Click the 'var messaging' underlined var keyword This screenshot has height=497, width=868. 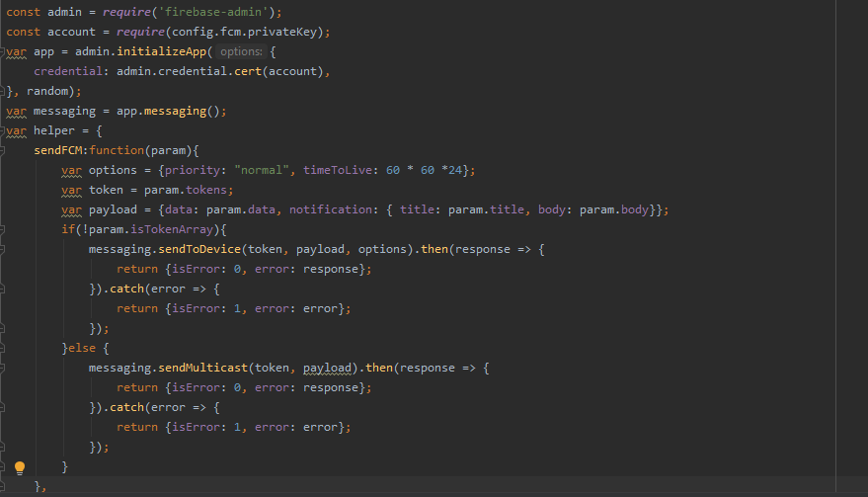[x=16, y=111]
